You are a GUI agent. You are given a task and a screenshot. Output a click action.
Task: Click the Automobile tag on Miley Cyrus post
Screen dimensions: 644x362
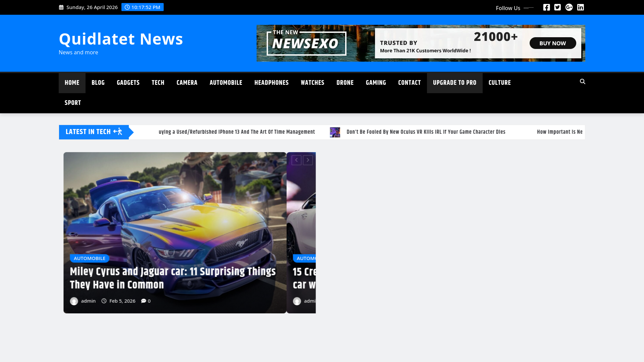(x=90, y=258)
